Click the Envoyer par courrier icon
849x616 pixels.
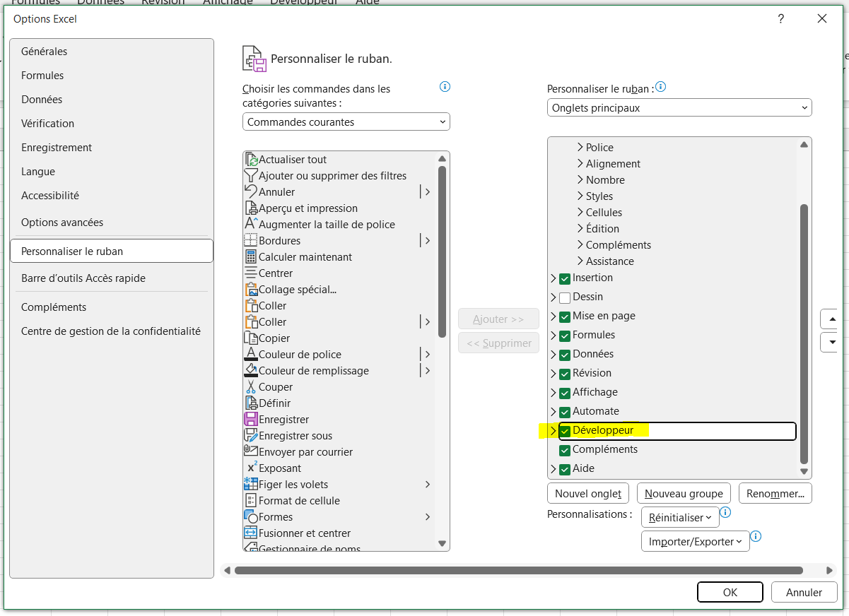click(x=251, y=452)
